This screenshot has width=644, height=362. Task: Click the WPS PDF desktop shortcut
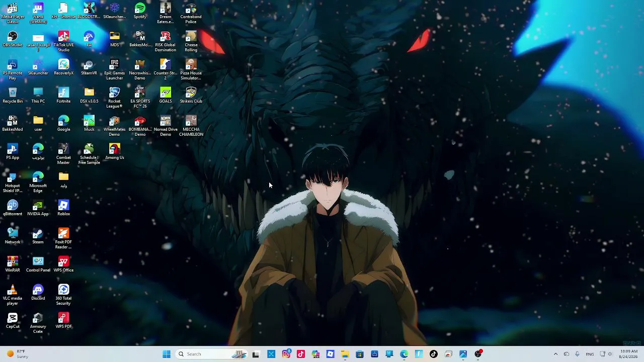(63, 321)
